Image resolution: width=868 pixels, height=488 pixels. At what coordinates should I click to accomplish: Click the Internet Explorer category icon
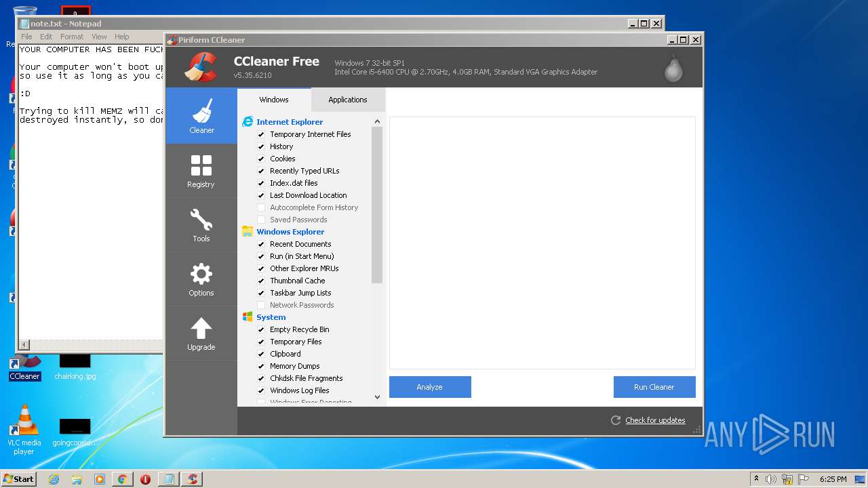[248, 122]
